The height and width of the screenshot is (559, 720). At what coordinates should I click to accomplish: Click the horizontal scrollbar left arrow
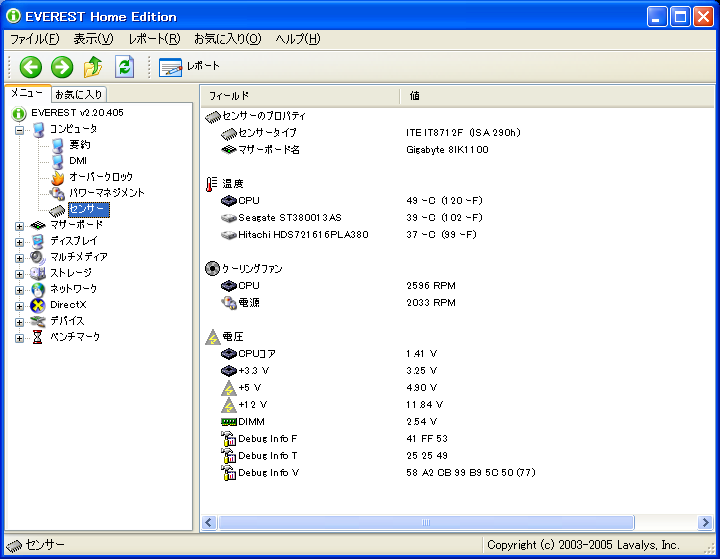[209, 523]
